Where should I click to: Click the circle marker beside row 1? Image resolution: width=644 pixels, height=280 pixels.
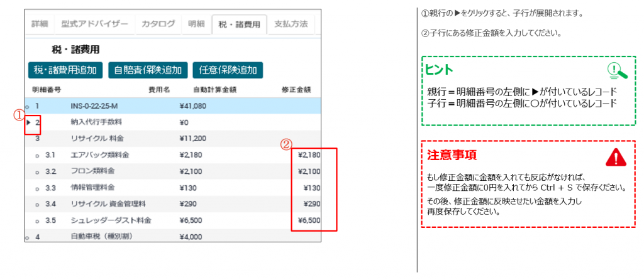point(27,107)
